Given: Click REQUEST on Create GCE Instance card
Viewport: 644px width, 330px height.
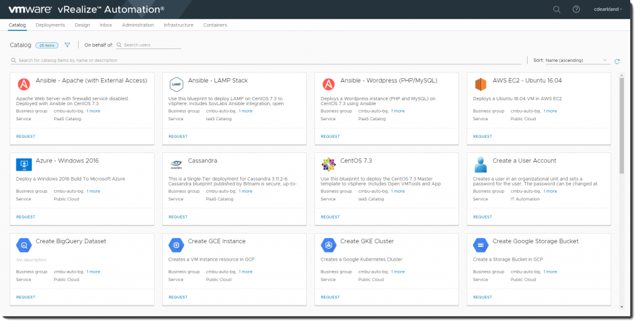Looking at the screenshot, I should (x=178, y=297).
